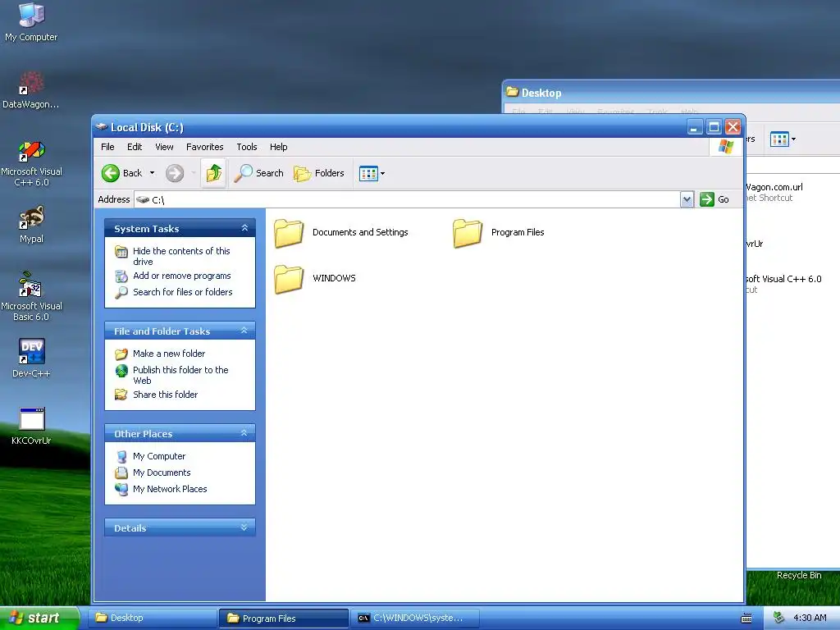Click the Address bar input field
The height and width of the screenshot is (630, 840).
407,199
